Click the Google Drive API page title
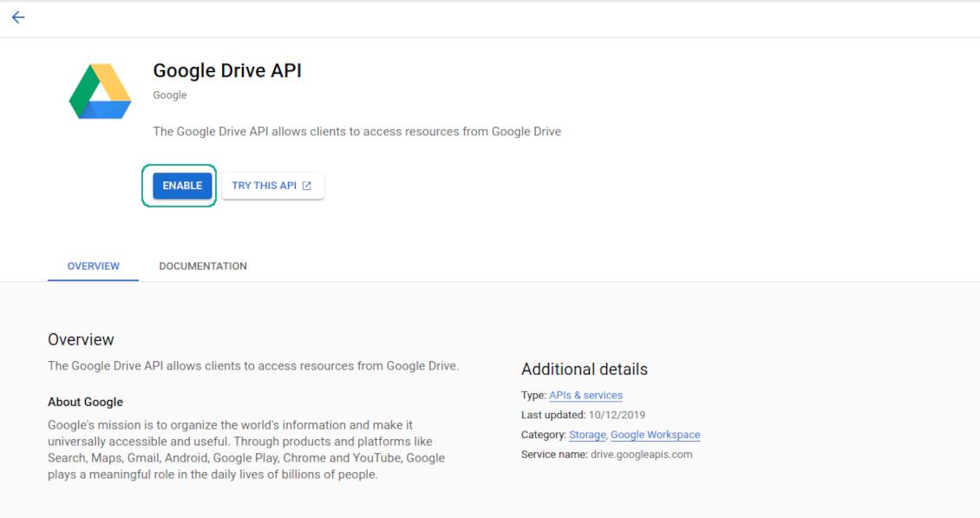The image size is (980, 518). pyautogui.click(x=227, y=71)
